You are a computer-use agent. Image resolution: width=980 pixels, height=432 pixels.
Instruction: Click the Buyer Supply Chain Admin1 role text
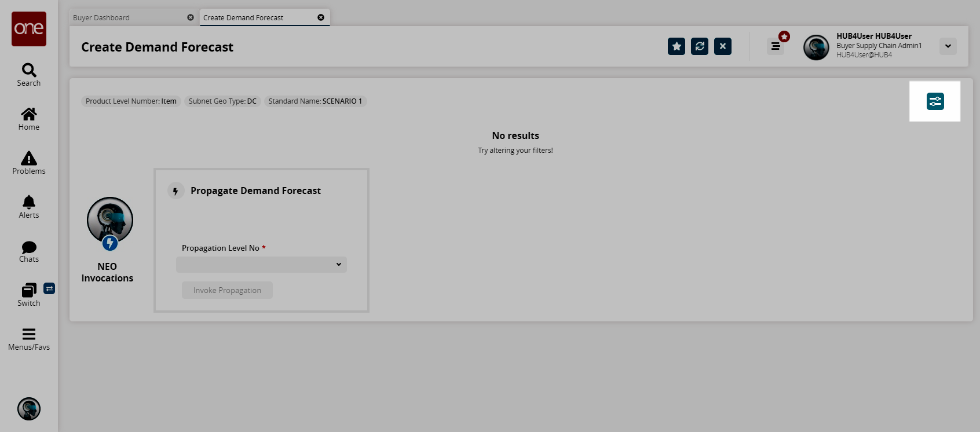pos(879,46)
